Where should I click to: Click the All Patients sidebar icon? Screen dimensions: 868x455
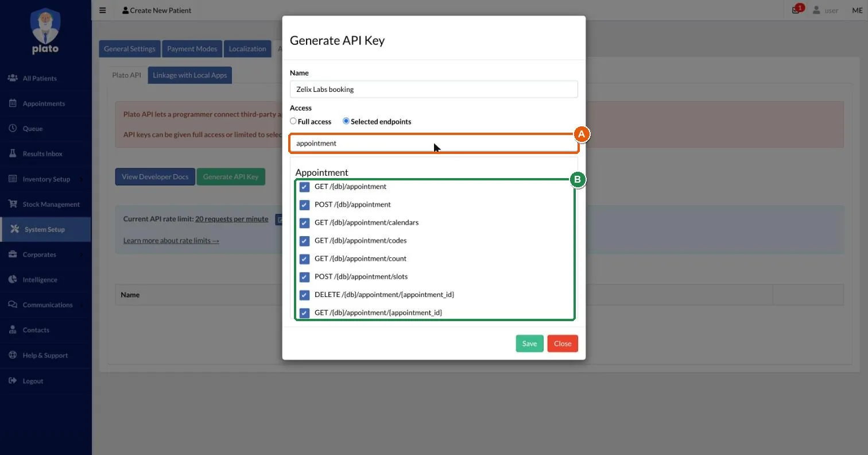point(13,78)
